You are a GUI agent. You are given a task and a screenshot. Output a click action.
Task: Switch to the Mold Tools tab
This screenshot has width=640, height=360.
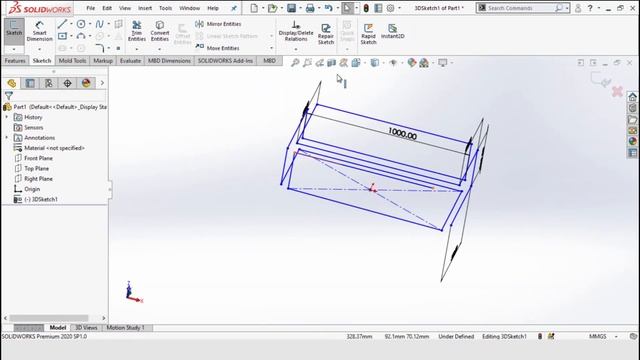[72, 60]
